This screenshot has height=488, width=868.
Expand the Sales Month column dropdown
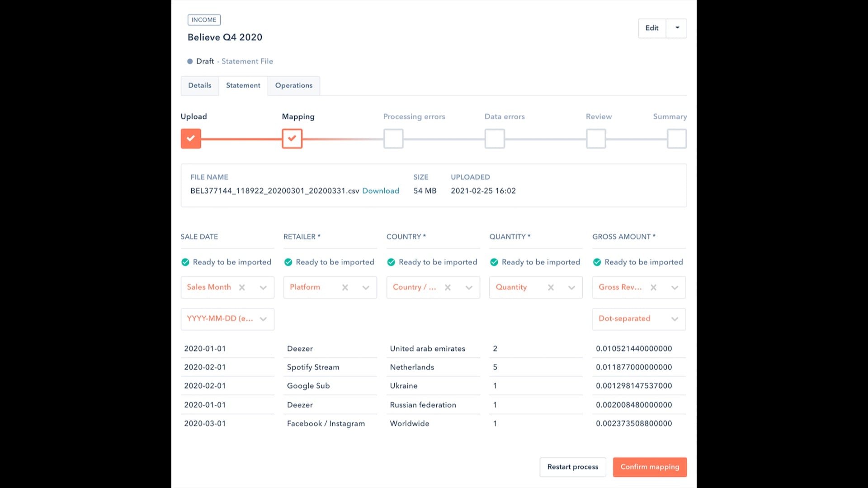tap(263, 287)
